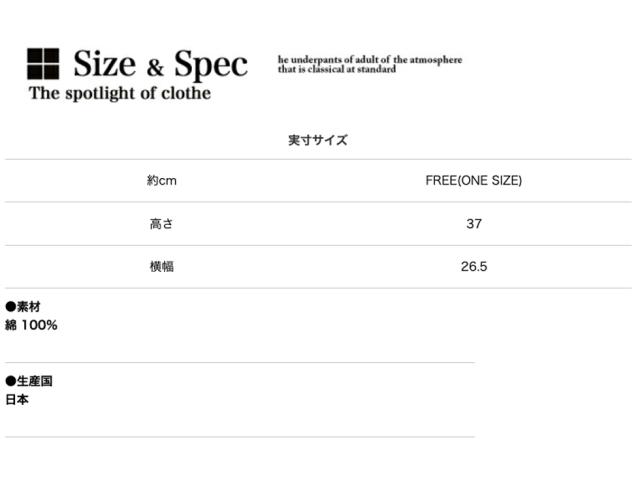Click the height value 37
The width and height of the screenshot is (640, 480).
[x=474, y=224]
